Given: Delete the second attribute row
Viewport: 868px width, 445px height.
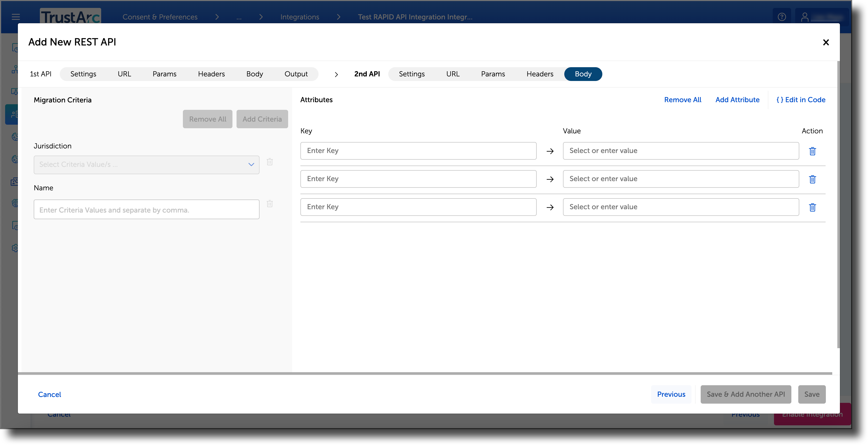Looking at the screenshot, I should click(x=812, y=179).
